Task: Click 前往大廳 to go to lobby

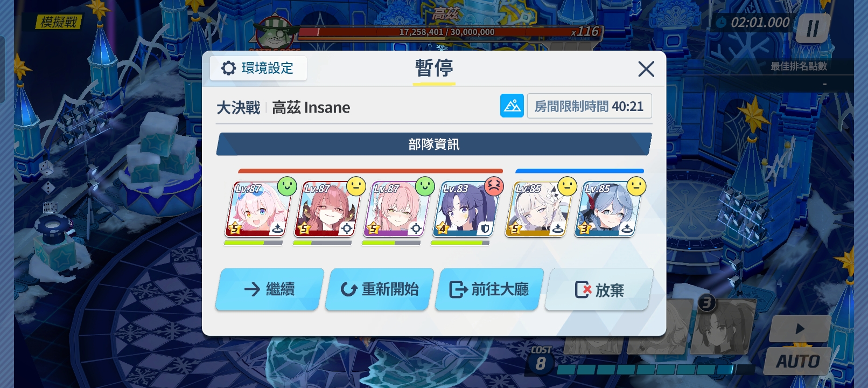Action: [489, 289]
